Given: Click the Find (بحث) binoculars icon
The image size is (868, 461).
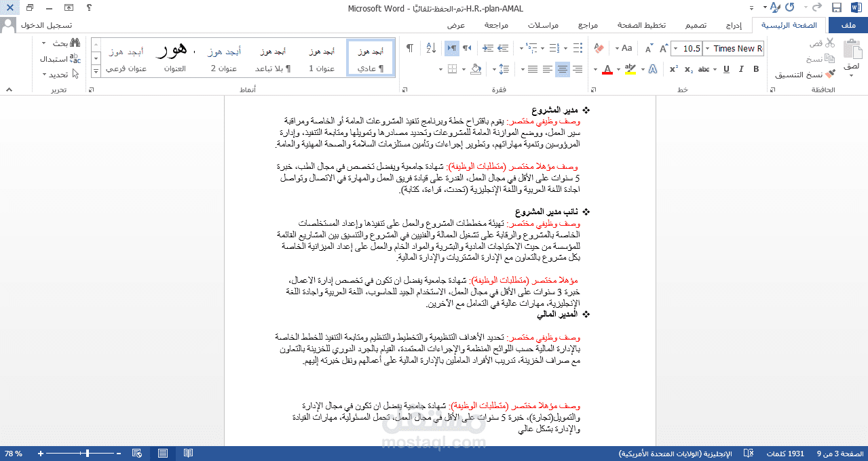Looking at the screenshot, I should (x=75, y=43).
